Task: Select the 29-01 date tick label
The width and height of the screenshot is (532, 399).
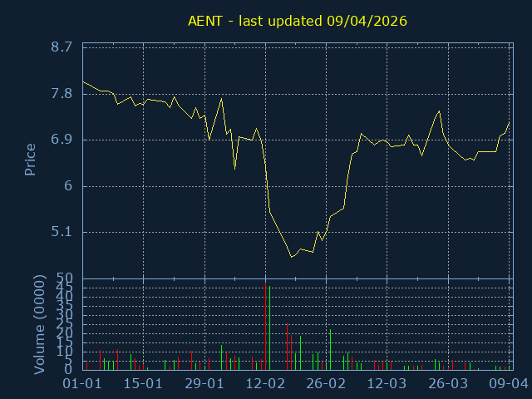Action: 204,384
